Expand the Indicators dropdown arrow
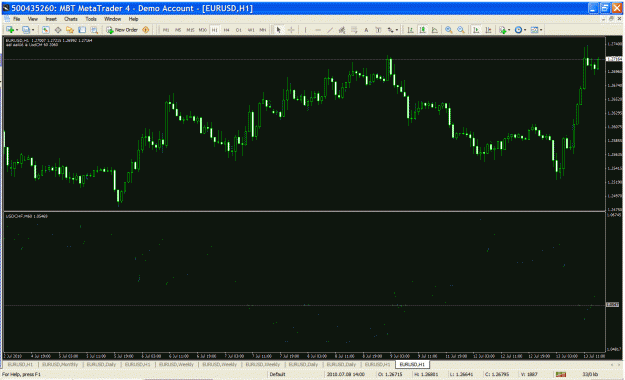The image size is (625, 380). tap(509, 30)
